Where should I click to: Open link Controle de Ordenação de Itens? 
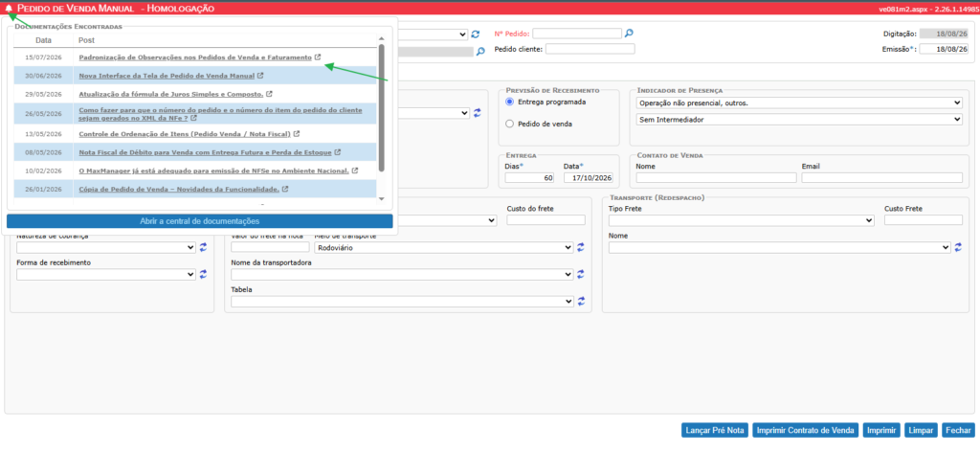[x=185, y=134]
